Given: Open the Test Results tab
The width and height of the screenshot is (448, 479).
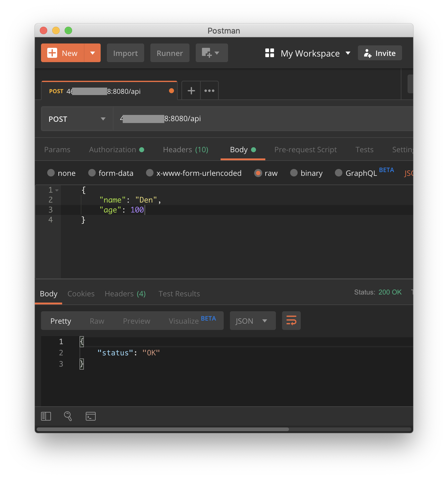Looking at the screenshot, I should click(179, 294).
